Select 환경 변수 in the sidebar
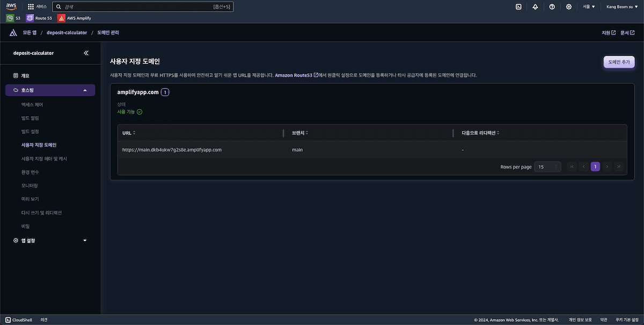 click(30, 172)
